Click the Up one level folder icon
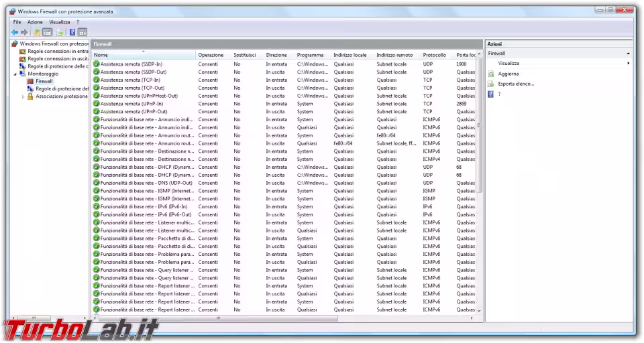Screen dimensions: 644x343 coord(38,31)
